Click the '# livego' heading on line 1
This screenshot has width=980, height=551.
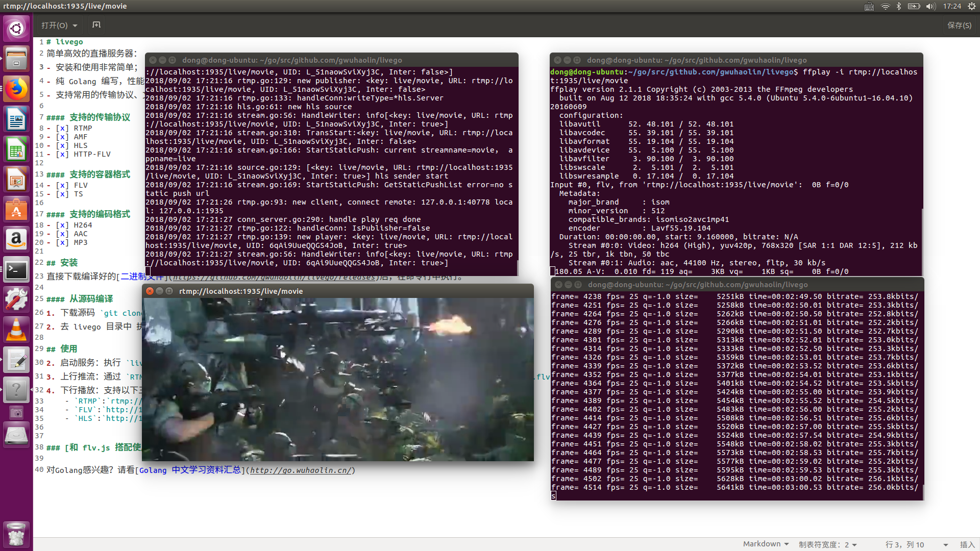click(64, 42)
